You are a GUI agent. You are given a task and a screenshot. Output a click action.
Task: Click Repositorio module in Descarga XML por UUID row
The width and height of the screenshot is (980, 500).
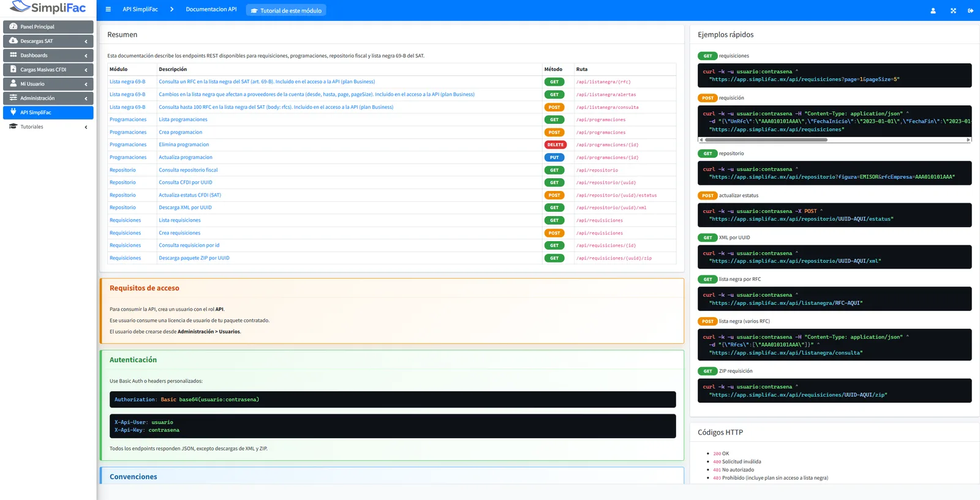click(x=123, y=207)
